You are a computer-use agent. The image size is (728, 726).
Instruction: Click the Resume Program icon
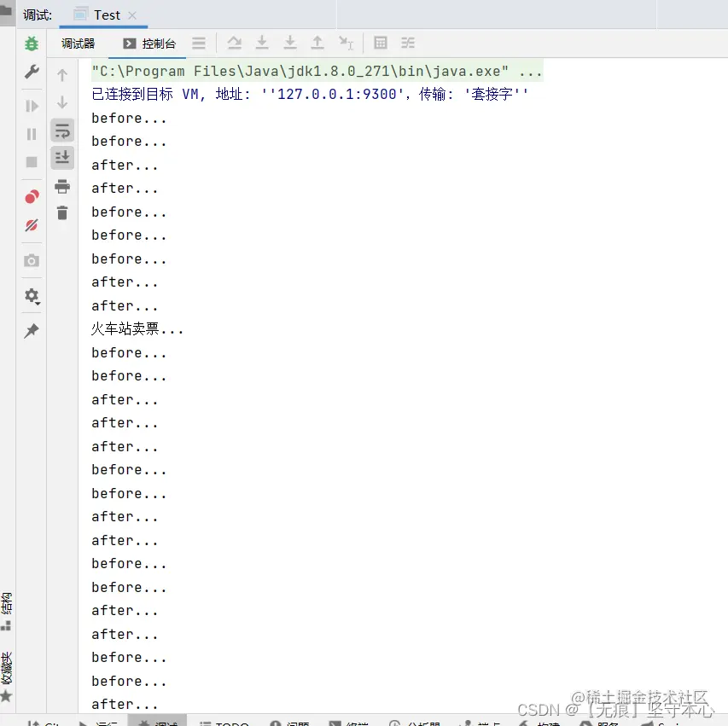32,107
